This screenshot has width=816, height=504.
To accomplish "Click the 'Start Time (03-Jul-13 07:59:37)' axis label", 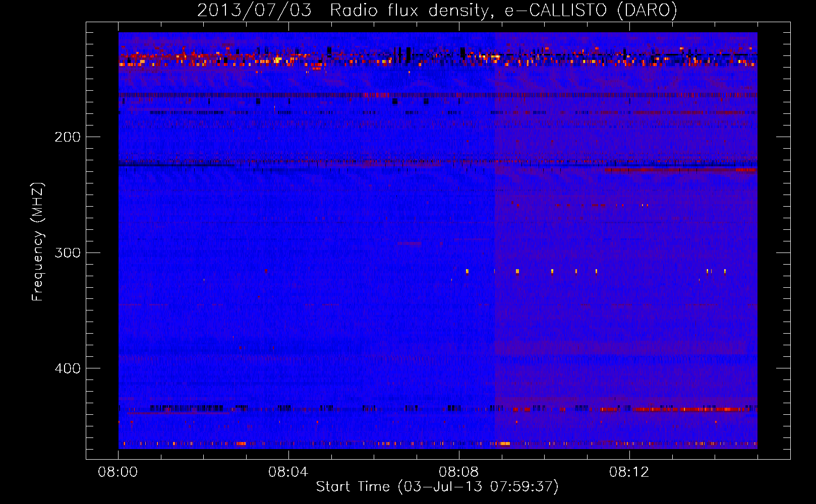I will click(437, 487).
